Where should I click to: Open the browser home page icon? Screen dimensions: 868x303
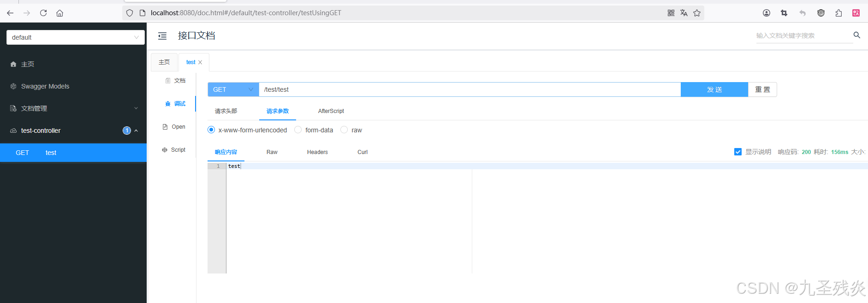tap(60, 13)
